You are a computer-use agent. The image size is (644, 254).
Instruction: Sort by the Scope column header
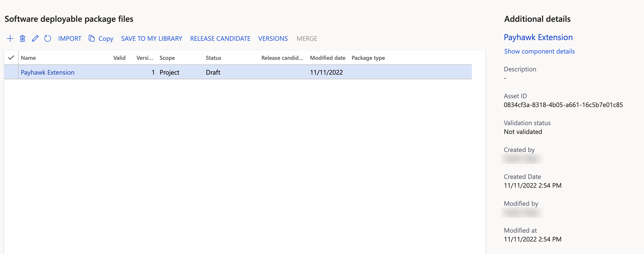click(x=167, y=58)
